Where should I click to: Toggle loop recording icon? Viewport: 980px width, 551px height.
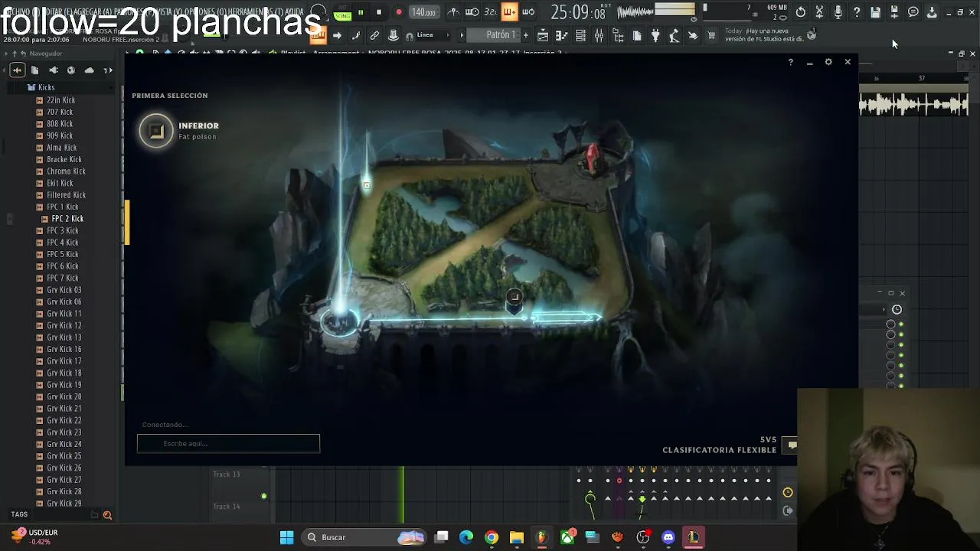coord(528,12)
